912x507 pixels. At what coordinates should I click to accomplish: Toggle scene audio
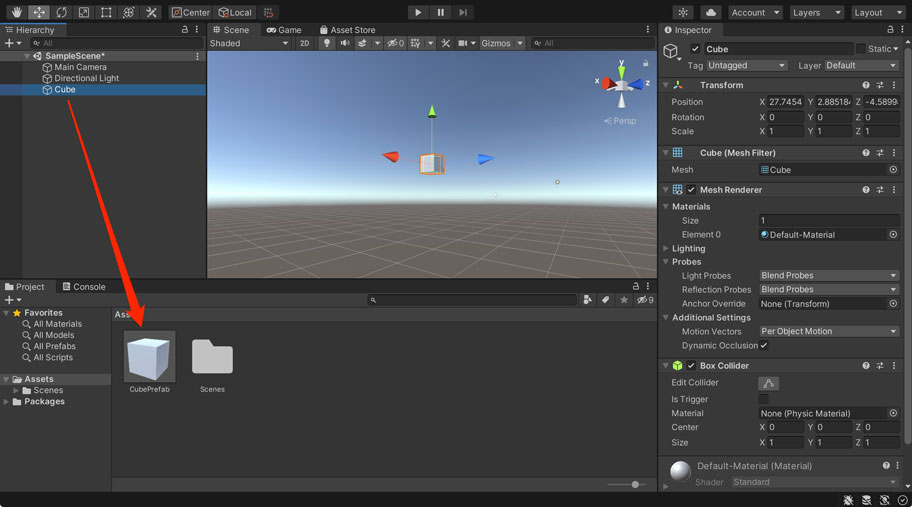click(x=345, y=43)
